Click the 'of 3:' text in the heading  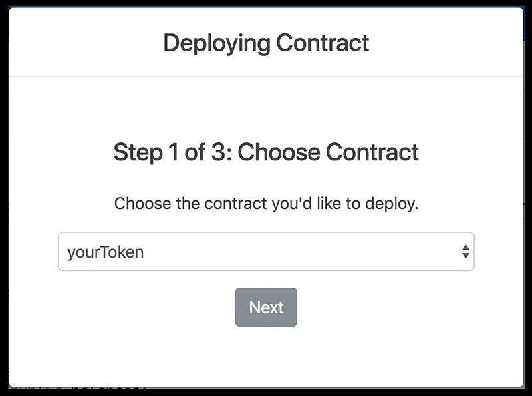pos(208,152)
